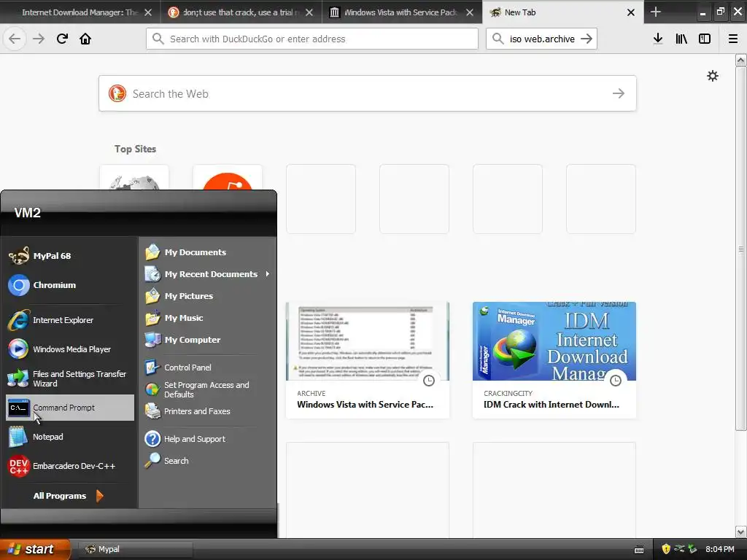The height and width of the screenshot is (560, 747).
Task: Open Internet Explorer shortcut
Action: point(69,320)
